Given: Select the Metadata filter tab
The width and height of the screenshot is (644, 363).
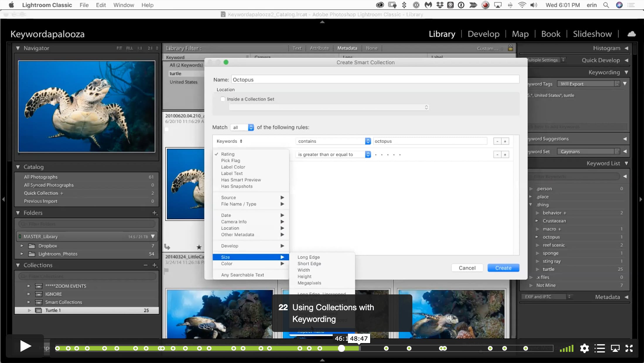Looking at the screenshot, I should click(x=347, y=48).
